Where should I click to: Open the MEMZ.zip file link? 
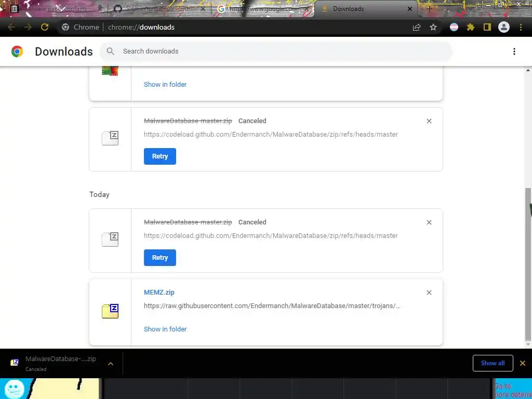pos(159,292)
